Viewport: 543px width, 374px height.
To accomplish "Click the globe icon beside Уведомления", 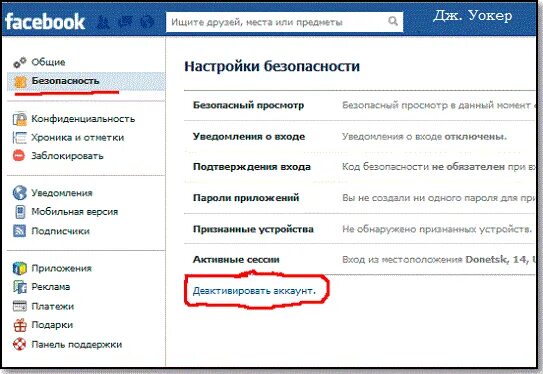I will (20, 193).
